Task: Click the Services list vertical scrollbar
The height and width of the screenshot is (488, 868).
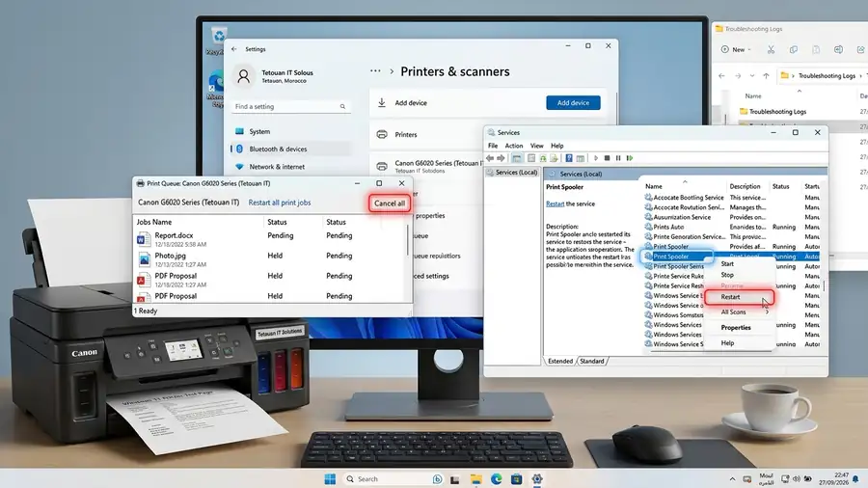Action: 825,286
